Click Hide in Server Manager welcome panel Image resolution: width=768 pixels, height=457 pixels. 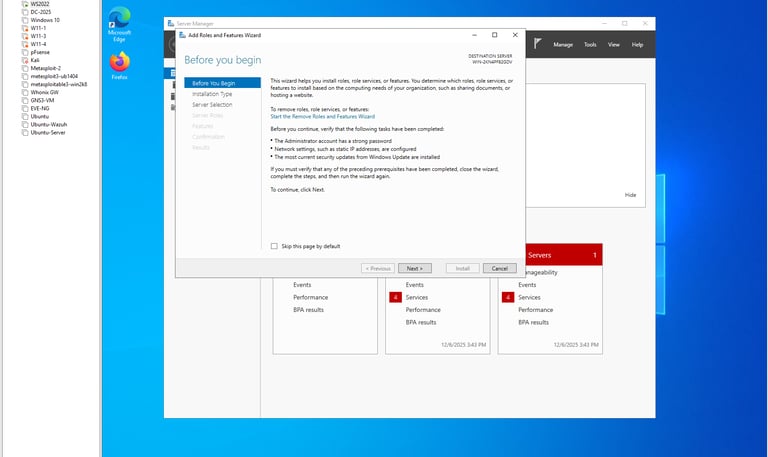[x=630, y=195]
